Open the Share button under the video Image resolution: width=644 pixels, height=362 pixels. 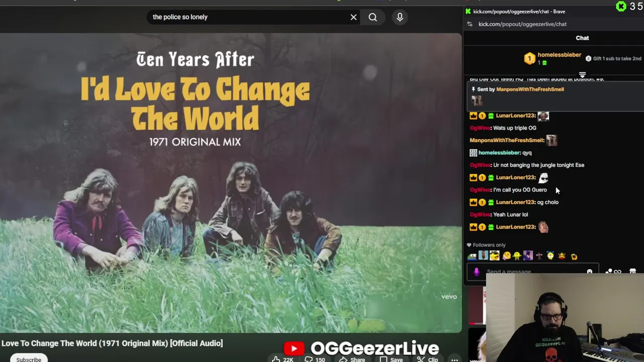(x=352, y=359)
